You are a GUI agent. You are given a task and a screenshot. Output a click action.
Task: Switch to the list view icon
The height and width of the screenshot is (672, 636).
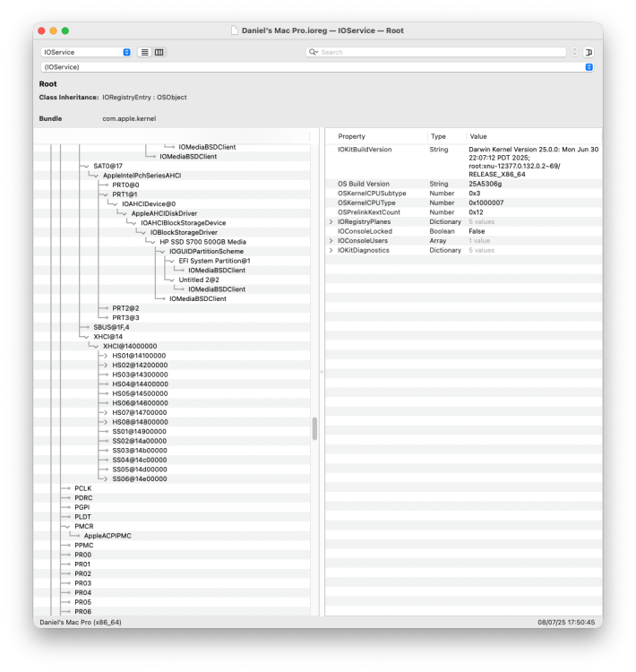(x=145, y=52)
